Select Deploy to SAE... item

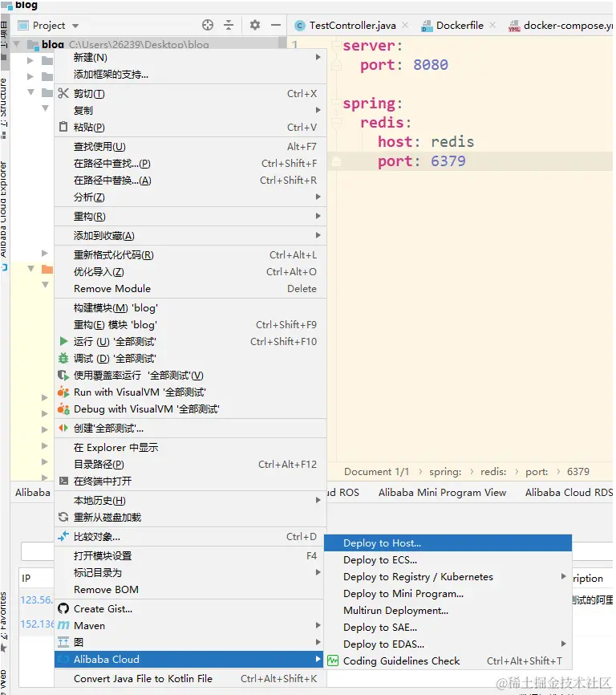click(x=448, y=627)
